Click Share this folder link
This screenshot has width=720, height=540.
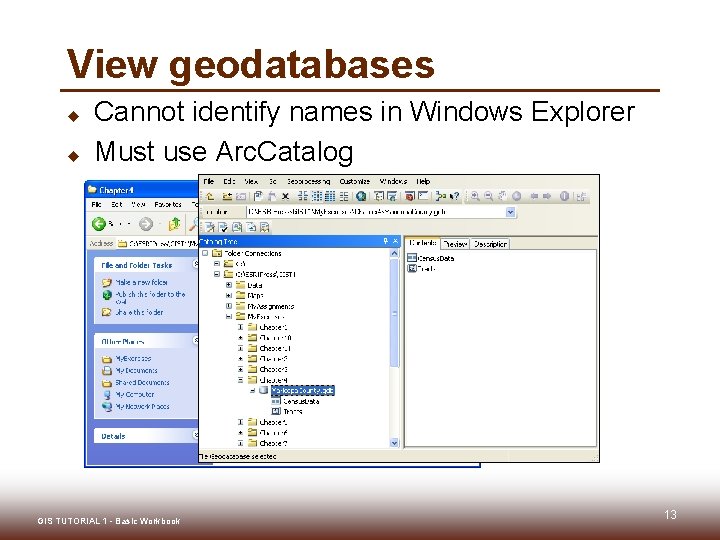[139, 312]
